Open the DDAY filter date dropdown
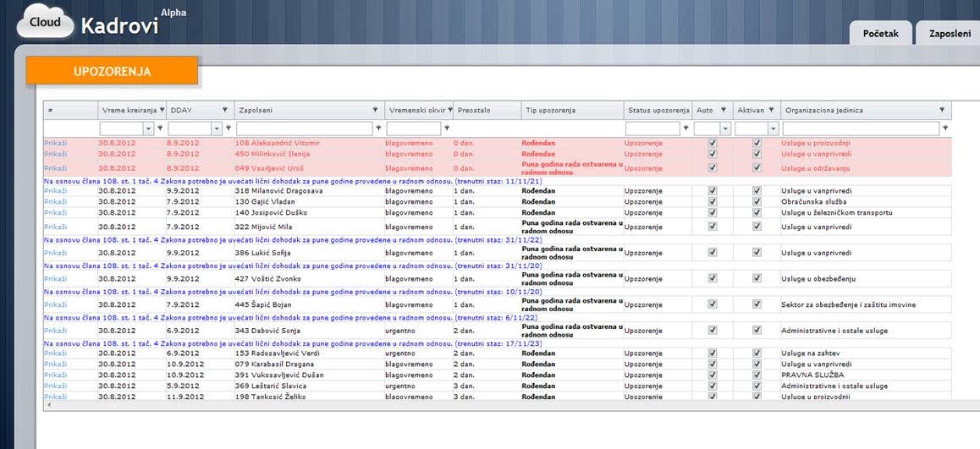Screen dimensions: 980x449 click(x=217, y=129)
